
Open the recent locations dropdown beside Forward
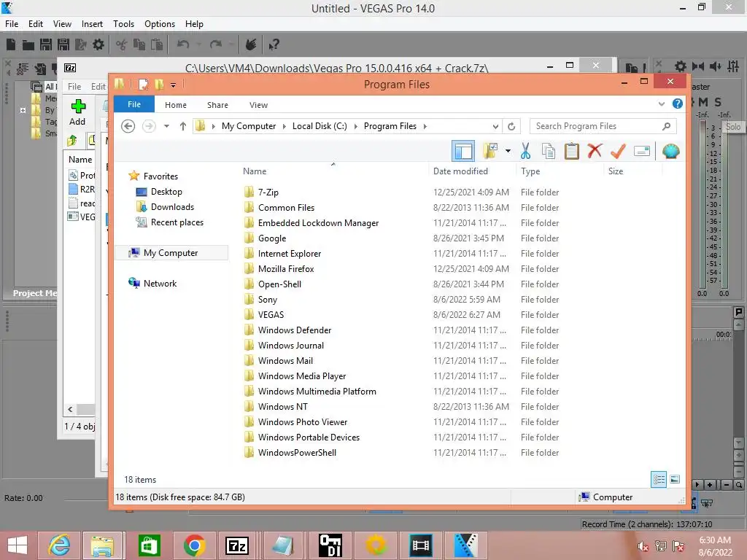coord(166,126)
